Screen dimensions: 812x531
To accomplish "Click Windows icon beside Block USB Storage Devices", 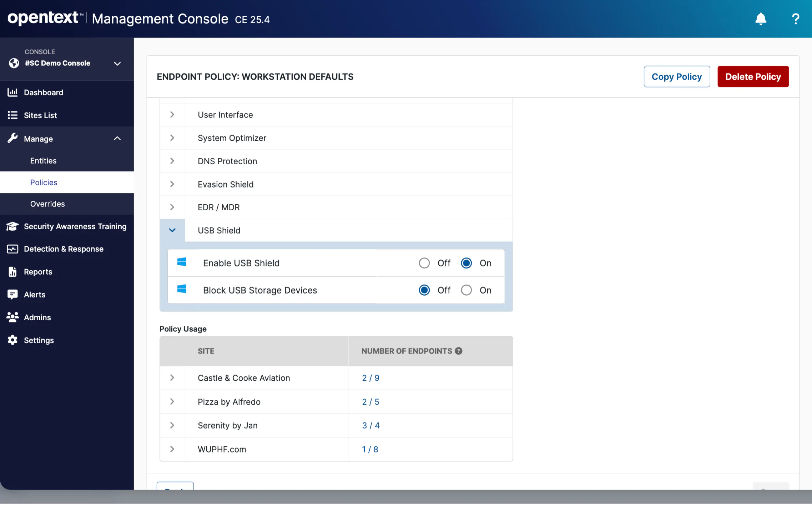I will pos(182,289).
